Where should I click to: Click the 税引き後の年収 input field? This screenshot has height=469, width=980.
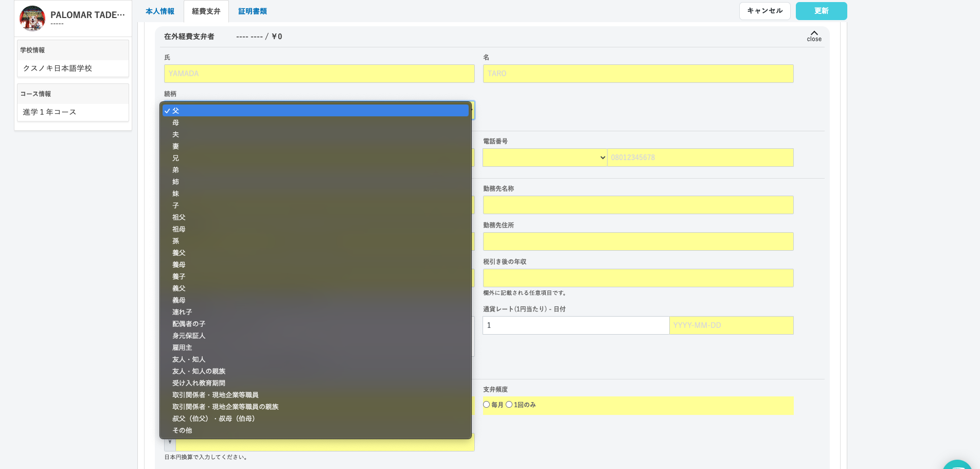coord(638,278)
